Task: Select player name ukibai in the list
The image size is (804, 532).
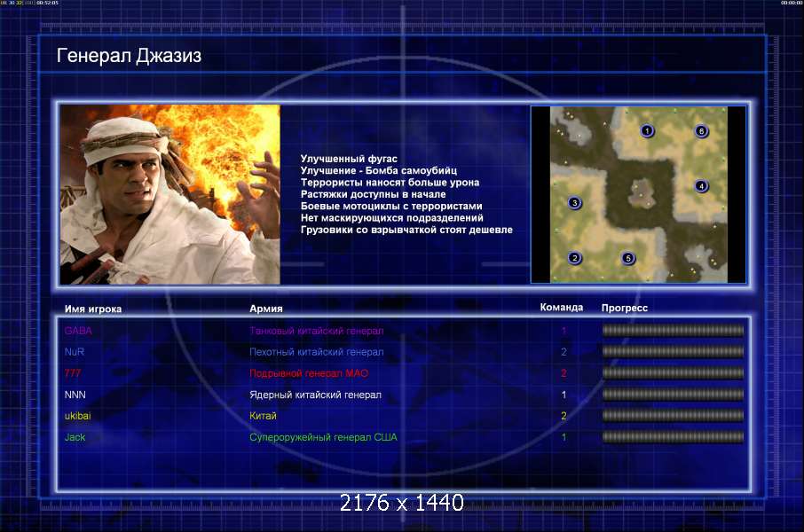Action: coord(79,416)
